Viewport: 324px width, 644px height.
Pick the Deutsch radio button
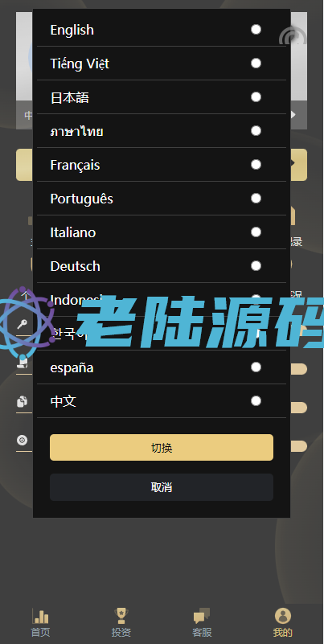coord(256,266)
